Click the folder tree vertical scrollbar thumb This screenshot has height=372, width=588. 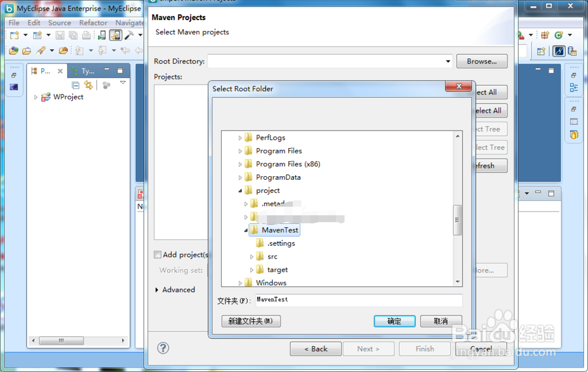click(x=457, y=220)
